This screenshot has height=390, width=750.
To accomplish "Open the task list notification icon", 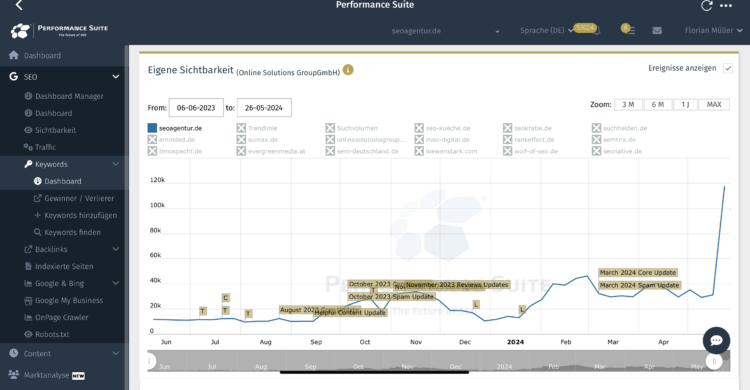I will click(628, 30).
